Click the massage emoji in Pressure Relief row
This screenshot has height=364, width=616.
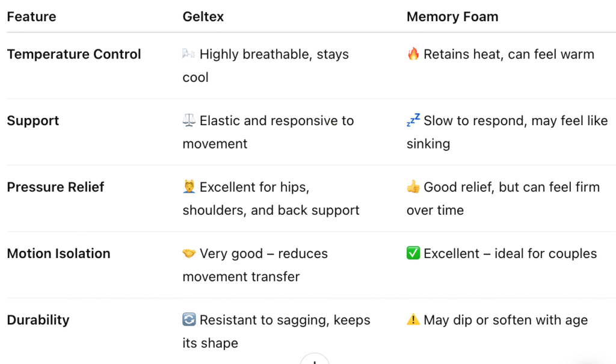pyautogui.click(x=189, y=188)
